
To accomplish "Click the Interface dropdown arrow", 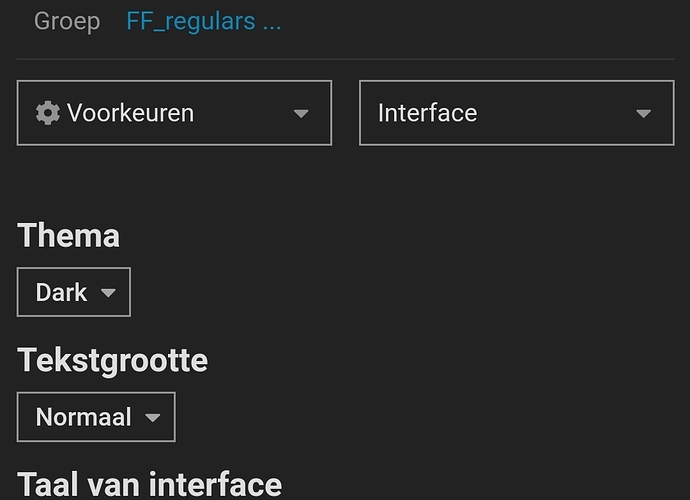I will click(x=644, y=114).
